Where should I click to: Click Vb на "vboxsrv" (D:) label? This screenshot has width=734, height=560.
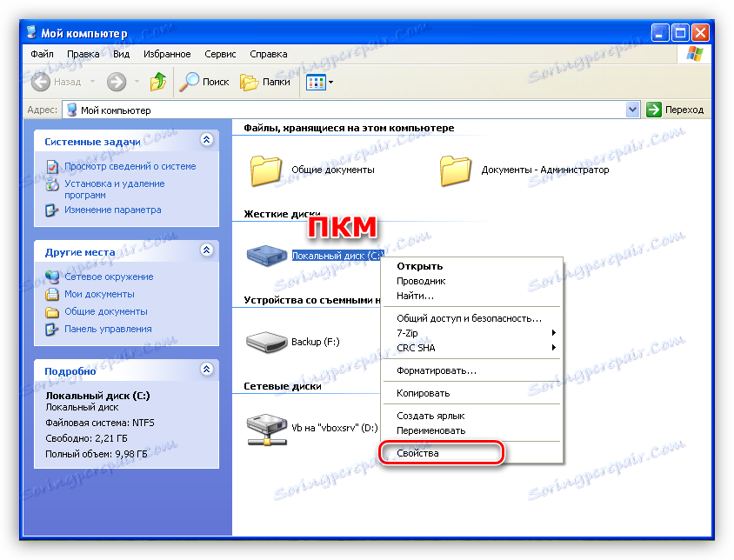click(334, 428)
